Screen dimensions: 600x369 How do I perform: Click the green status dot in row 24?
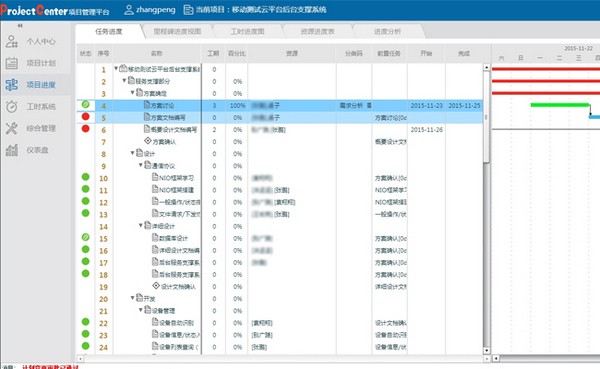pos(86,346)
